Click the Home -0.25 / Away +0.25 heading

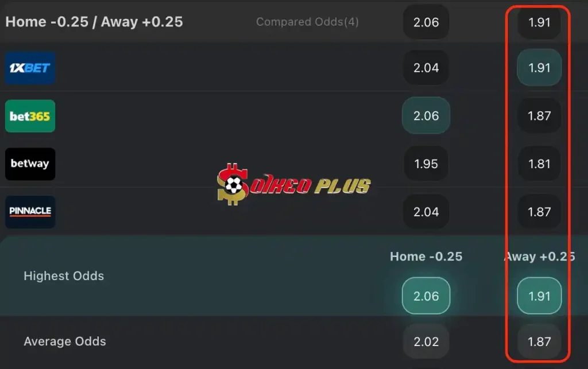tap(94, 22)
